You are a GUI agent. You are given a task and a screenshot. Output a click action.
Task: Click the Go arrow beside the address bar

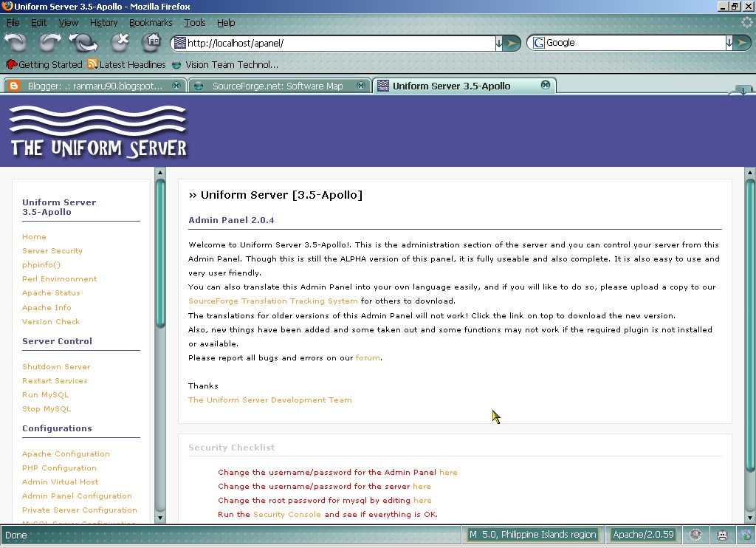(x=512, y=43)
